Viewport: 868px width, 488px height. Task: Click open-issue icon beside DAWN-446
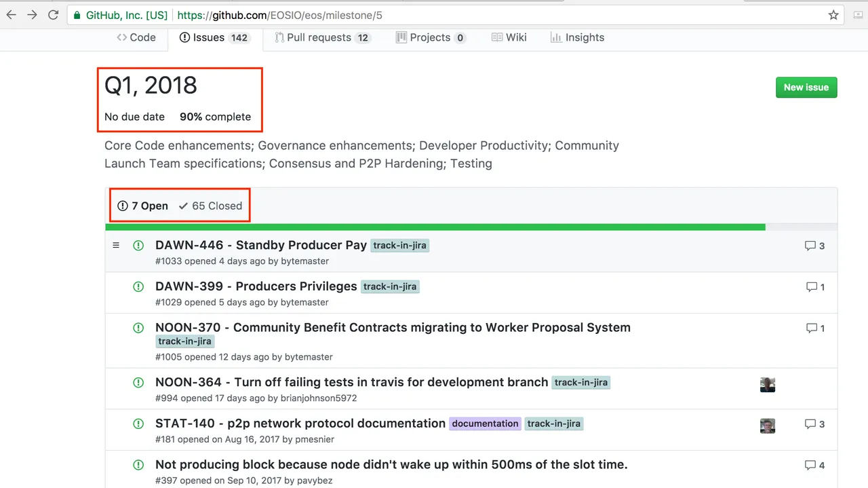click(138, 246)
